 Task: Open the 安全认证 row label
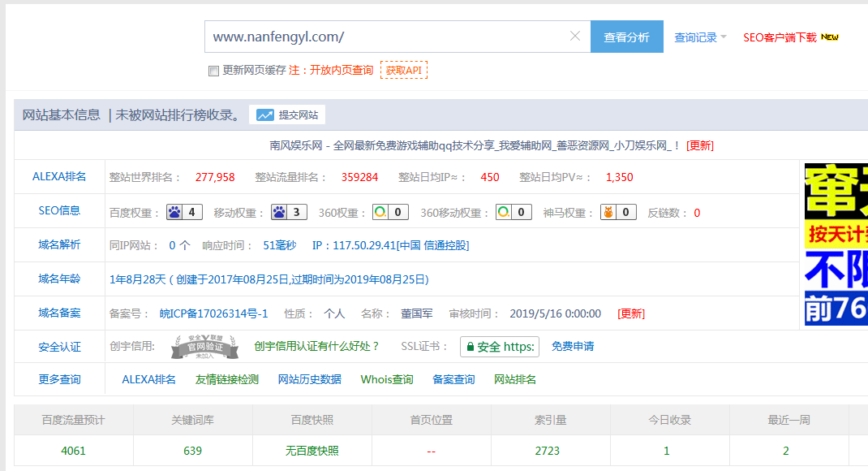(x=59, y=347)
